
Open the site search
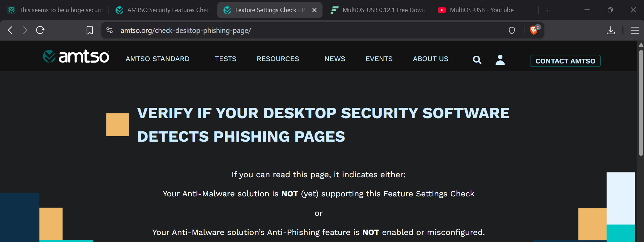click(477, 60)
